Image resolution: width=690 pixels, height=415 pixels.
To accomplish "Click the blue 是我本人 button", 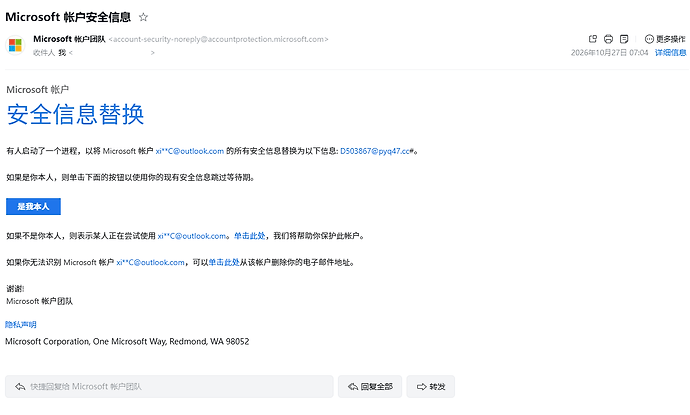I will [33, 206].
